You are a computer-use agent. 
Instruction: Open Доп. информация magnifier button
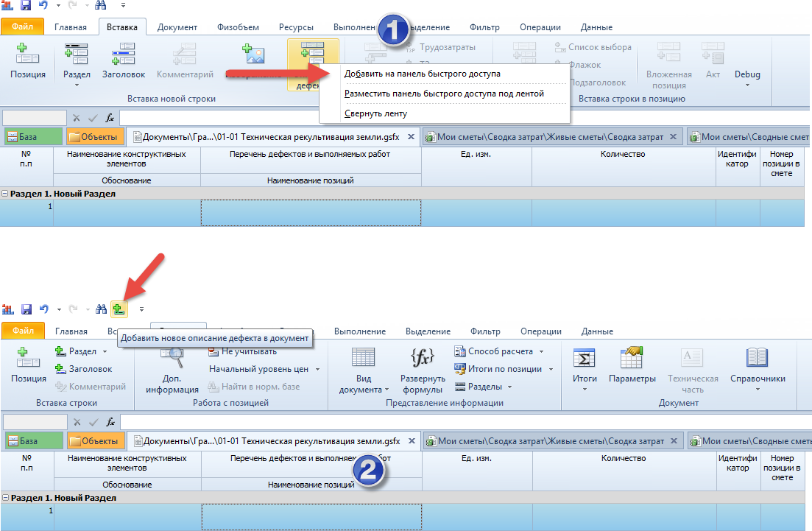click(x=172, y=370)
